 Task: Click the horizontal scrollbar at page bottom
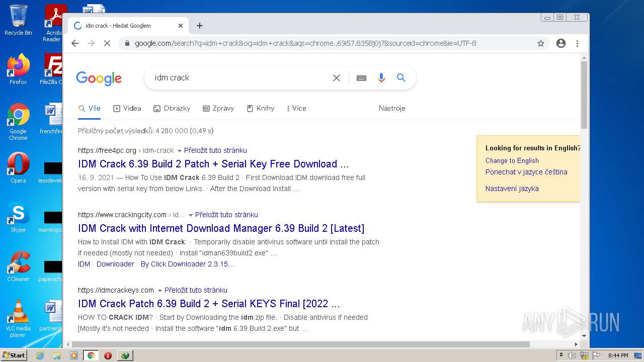pos(301,344)
